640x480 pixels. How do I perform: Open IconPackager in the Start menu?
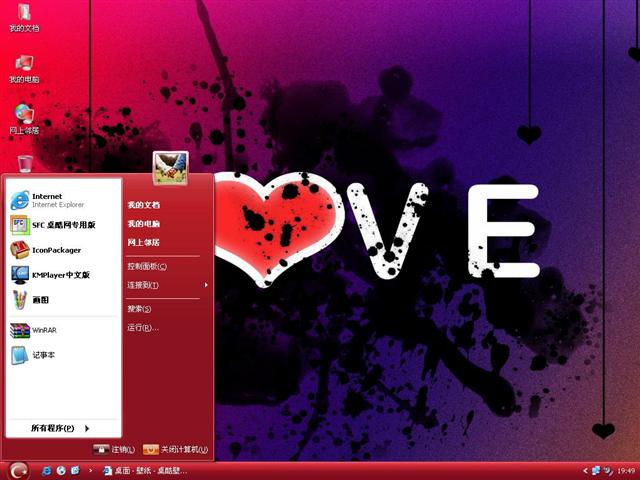tap(64, 250)
